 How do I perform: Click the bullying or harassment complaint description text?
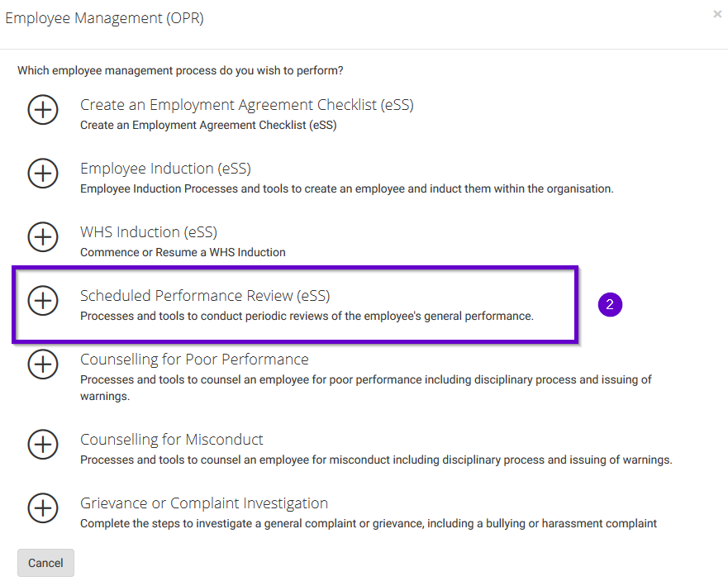click(368, 523)
